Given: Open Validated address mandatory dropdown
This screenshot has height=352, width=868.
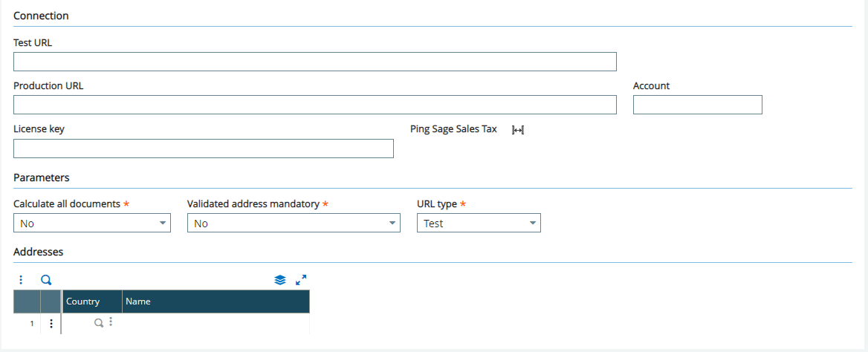Looking at the screenshot, I should pyautogui.click(x=294, y=223).
